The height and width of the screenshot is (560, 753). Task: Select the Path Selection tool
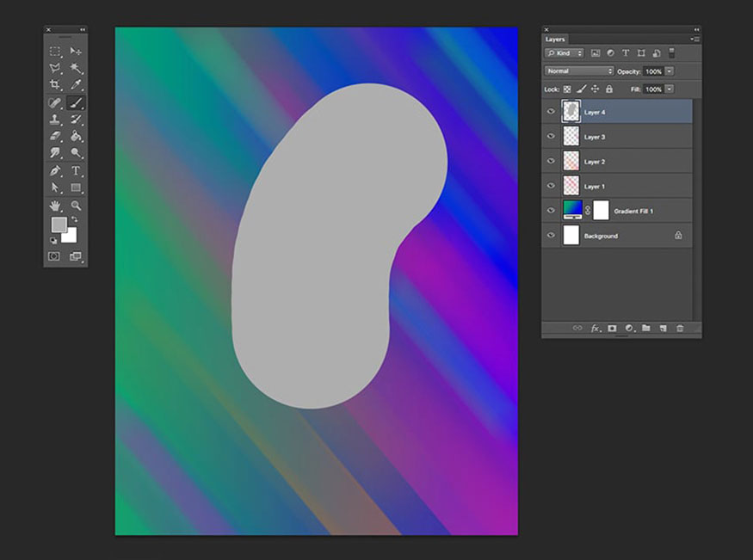(x=55, y=188)
